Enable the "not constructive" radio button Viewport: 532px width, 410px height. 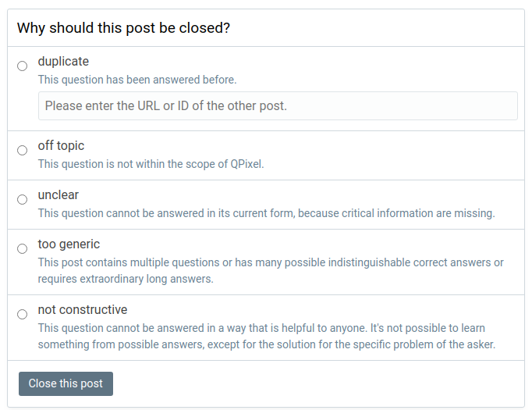click(23, 315)
